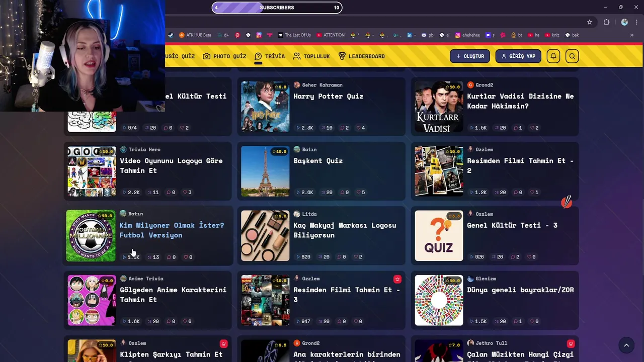Open the Chrome three-dot menu
Image resolution: width=644 pixels, height=362 pixels.
pos(637,22)
